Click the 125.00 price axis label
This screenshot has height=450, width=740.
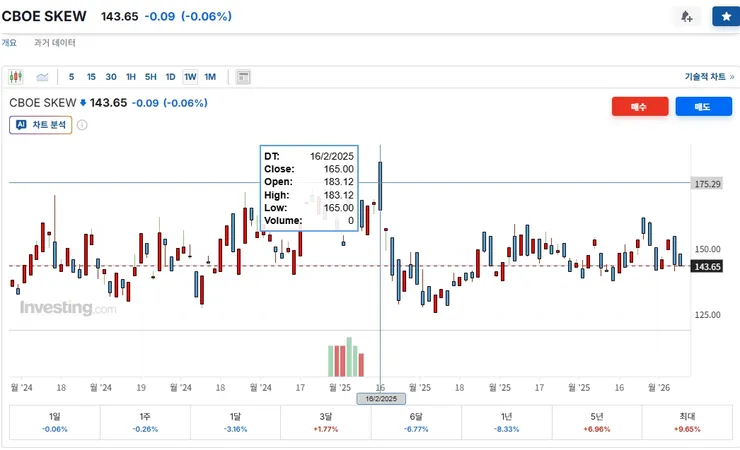707,315
